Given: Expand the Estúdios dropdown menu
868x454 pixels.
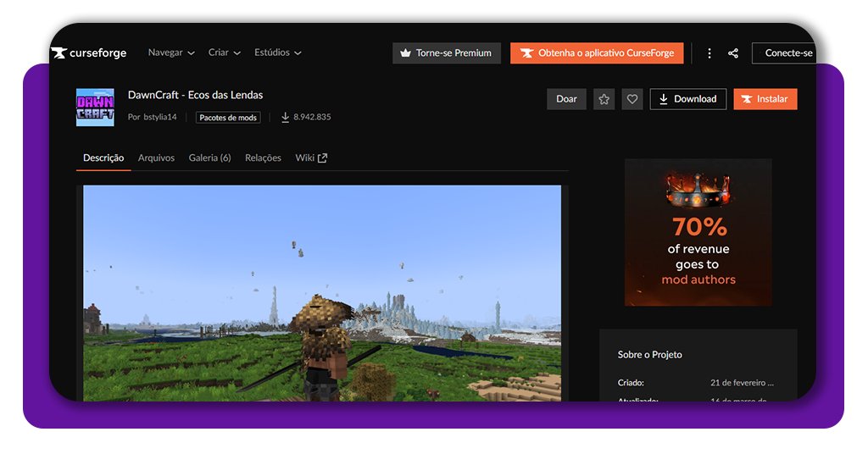Looking at the screenshot, I should (x=277, y=53).
